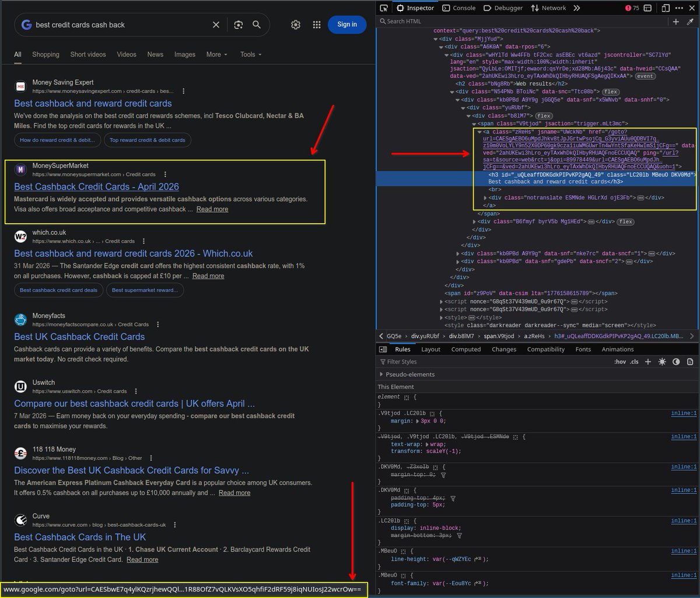
Task: Switch to the Console tab
Action: tap(459, 8)
